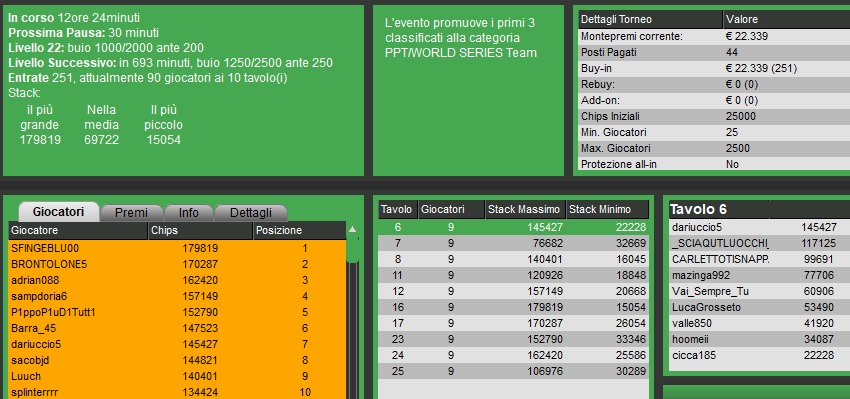The height and width of the screenshot is (399, 850).
Task: Select dariuccio5 in the Giocatori list
Action: pos(178,344)
